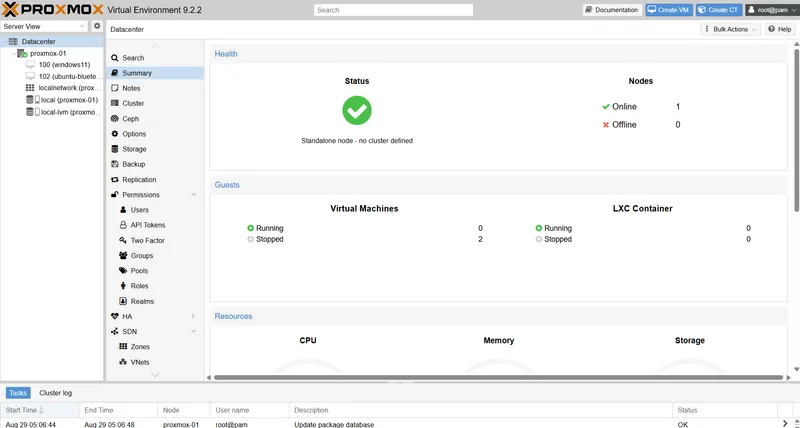800x428 pixels.
Task: Expand the task log row arrow
Action: [x=785, y=424]
